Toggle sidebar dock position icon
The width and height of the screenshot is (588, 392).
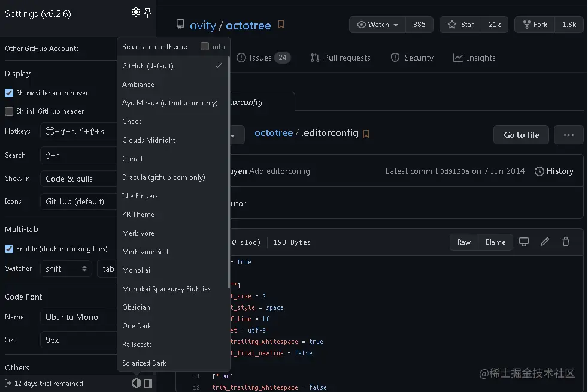click(148, 384)
